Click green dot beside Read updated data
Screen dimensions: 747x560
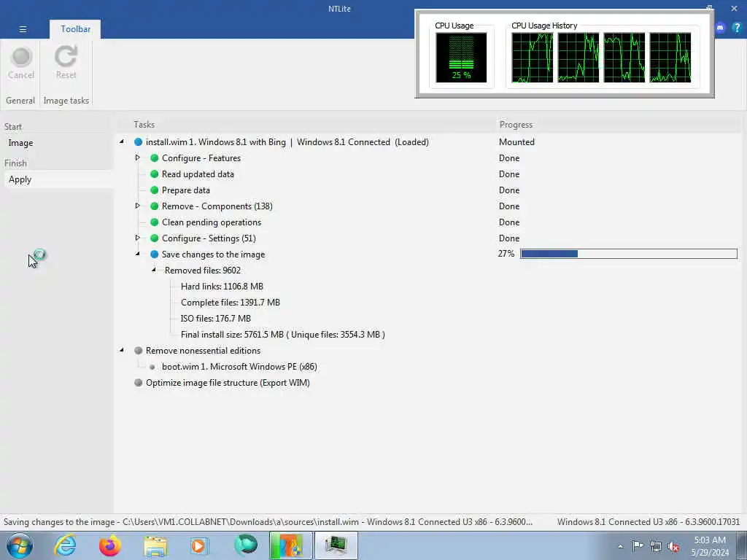tap(155, 174)
